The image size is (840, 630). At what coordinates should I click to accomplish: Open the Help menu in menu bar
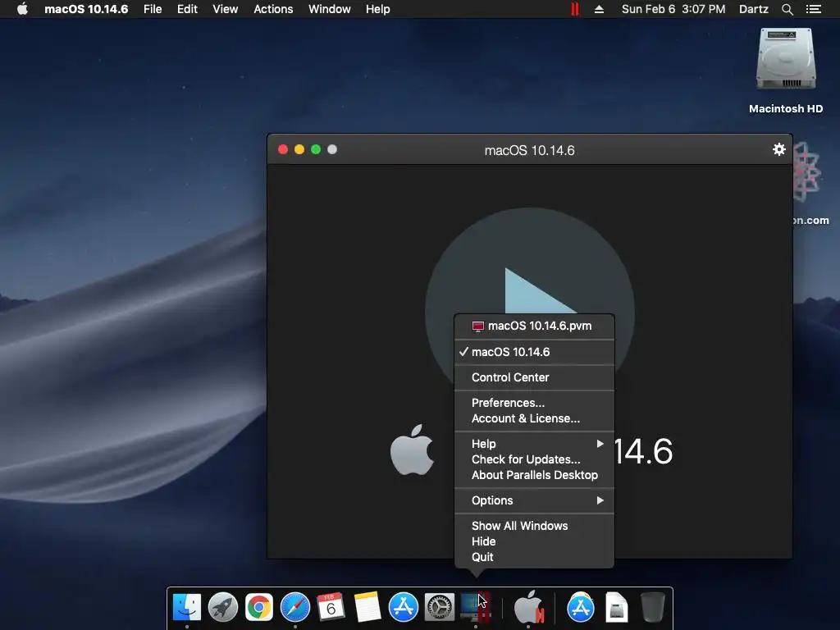click(x=377, y=9)
